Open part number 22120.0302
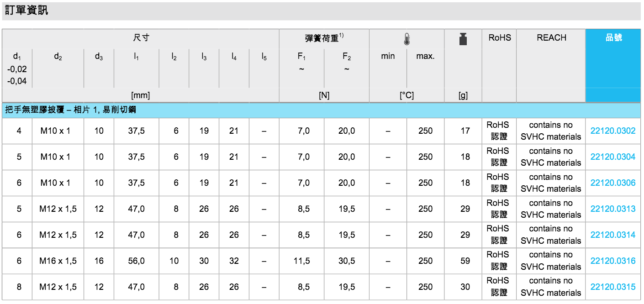The height and width of the screenshot is (304, 644). pyautogui.click(x=612, y=131)
